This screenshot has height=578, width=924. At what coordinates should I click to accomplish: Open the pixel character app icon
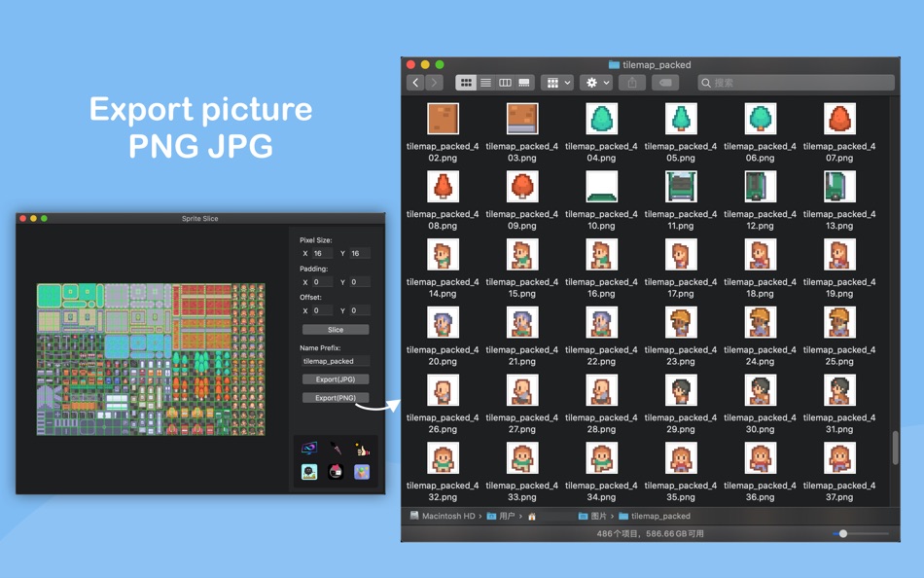(x=309, y=472)
